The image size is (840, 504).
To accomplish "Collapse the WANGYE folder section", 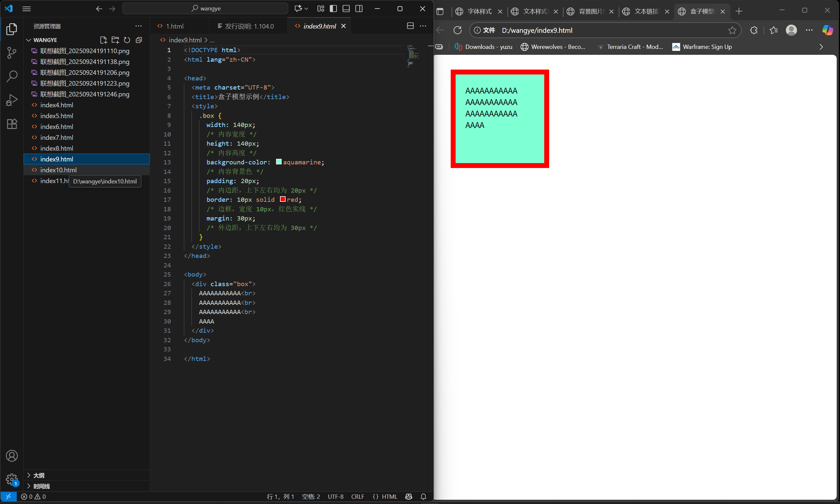I will click(29, 40).
